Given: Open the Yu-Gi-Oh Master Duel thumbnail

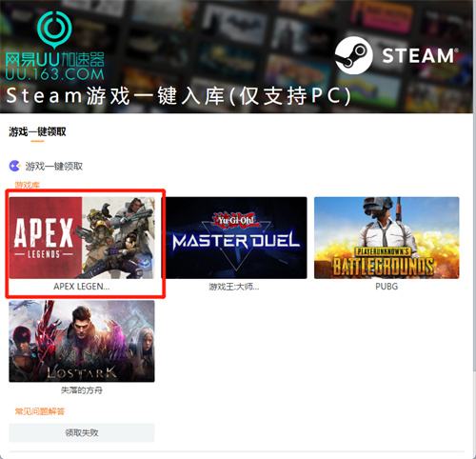Looking at the screenshot, I should click(x=236, y=238).
